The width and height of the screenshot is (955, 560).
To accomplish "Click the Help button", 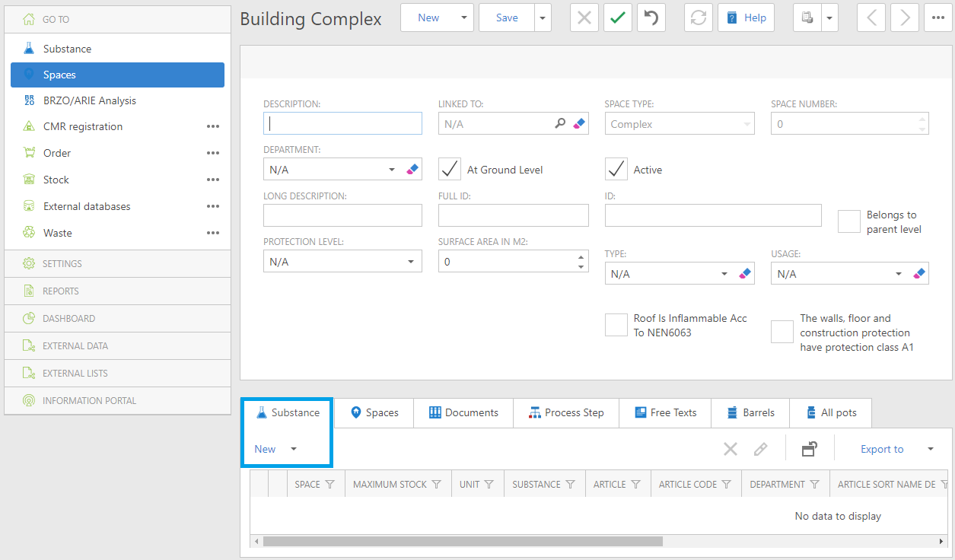I will 746,18.
